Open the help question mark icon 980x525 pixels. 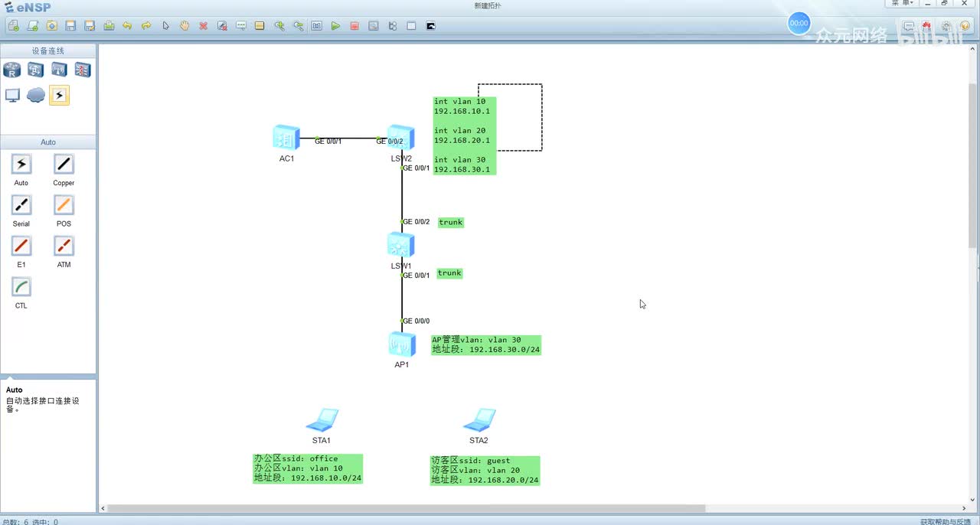click(965, 25)
